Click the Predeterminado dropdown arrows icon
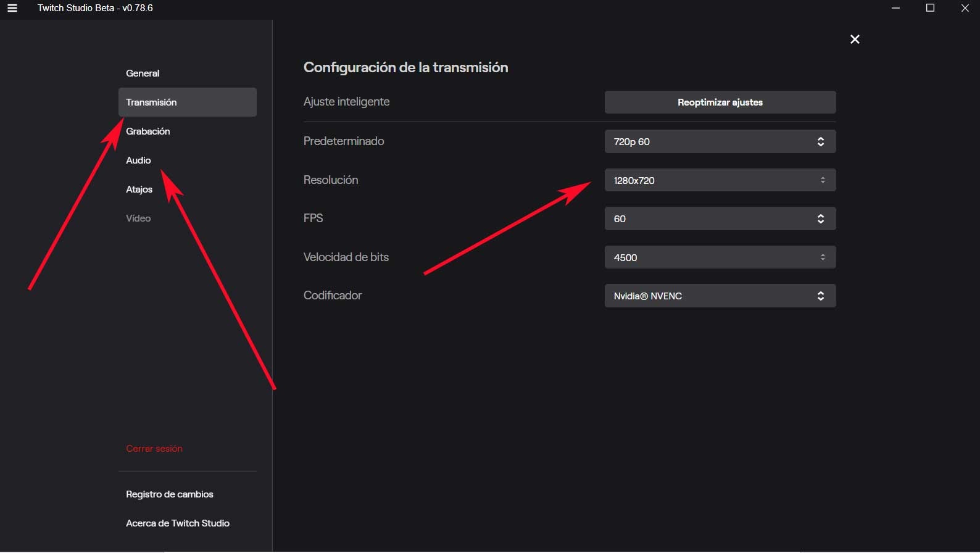980x553 pixels. 821,141
